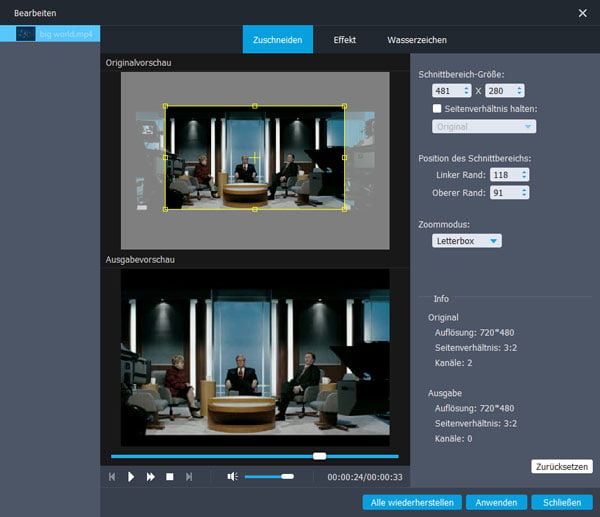
Task: Jump to the previous frame marker
Action: pyautogui.click(x=112, y=477)
